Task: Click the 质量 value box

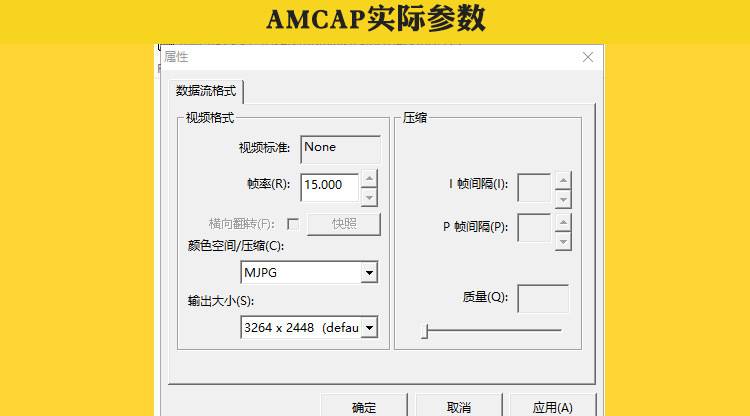Action: point(543,299)
